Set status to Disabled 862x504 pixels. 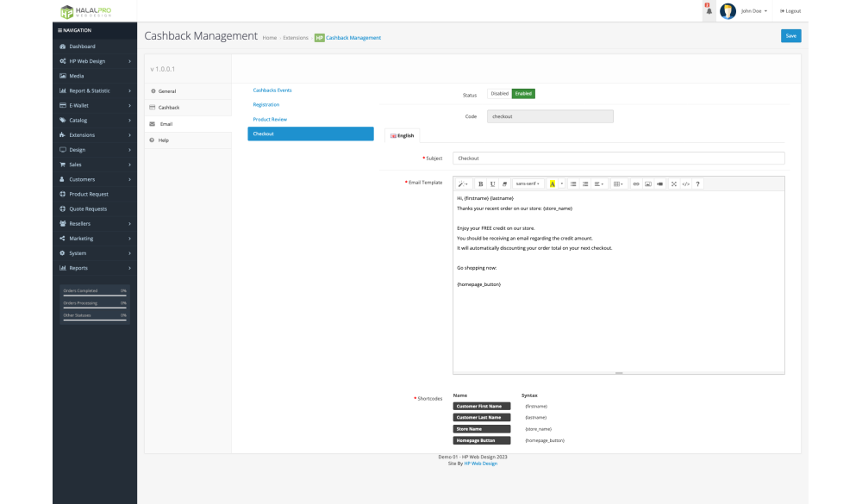pyautogui.click(x=499, y=94)
